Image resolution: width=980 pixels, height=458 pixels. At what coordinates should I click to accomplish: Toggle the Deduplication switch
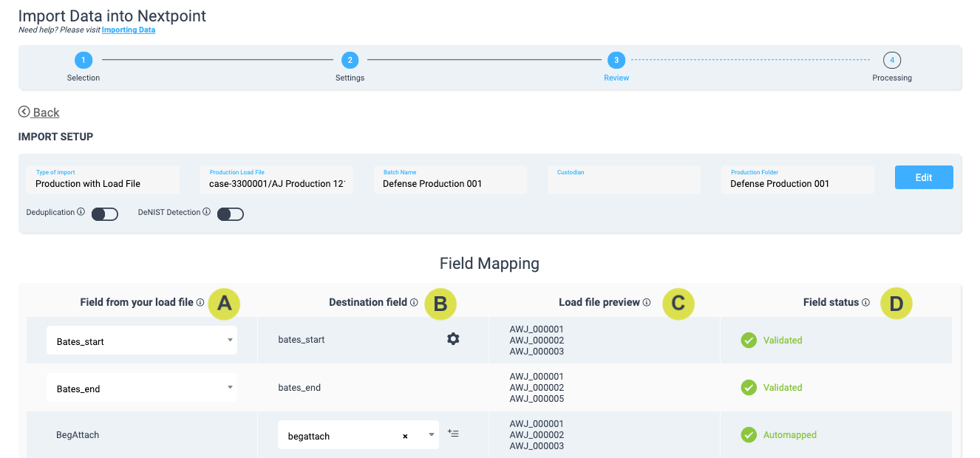click(x=105, y=214)
